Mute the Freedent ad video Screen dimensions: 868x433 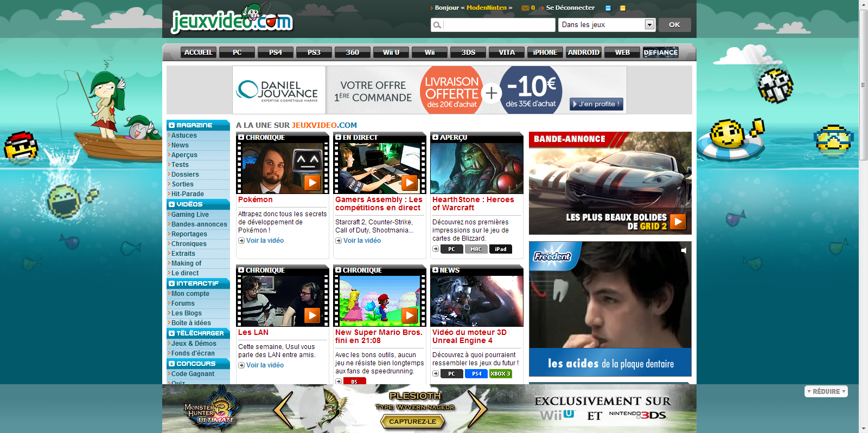684,250
